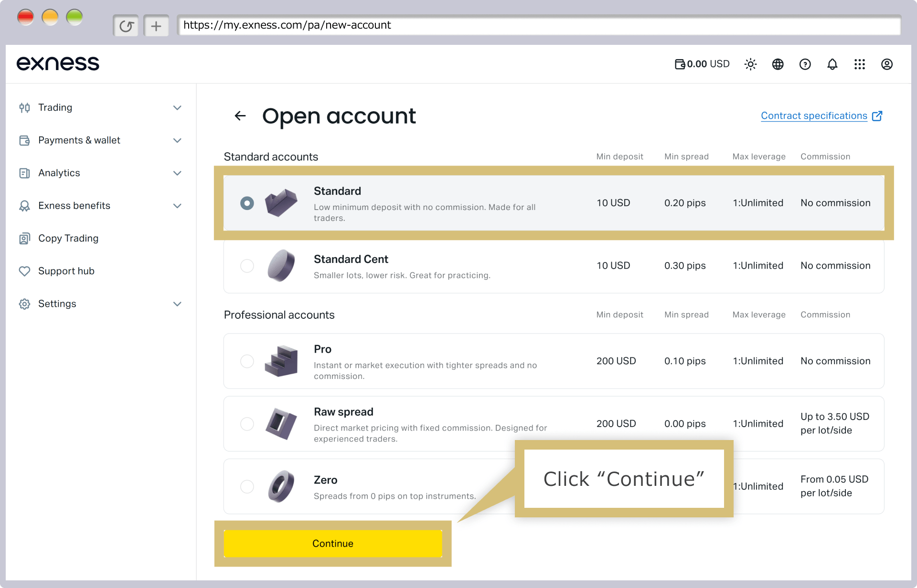
Task: Select the Pro account radio button
Action: [247, 361]
